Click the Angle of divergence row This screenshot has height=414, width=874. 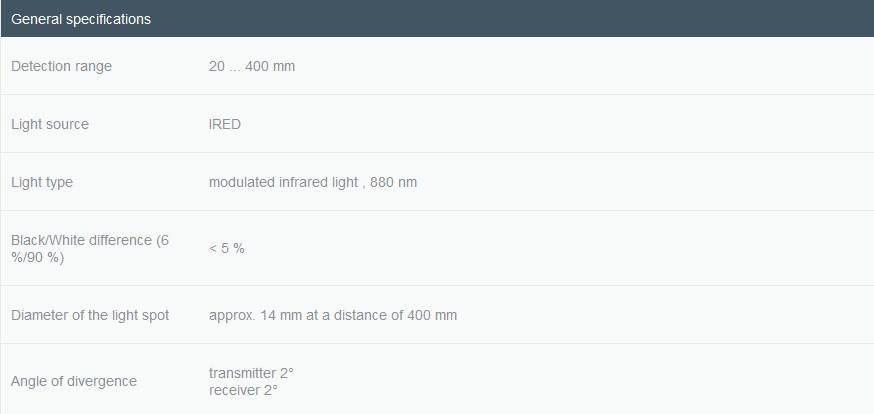pos(437,379)
